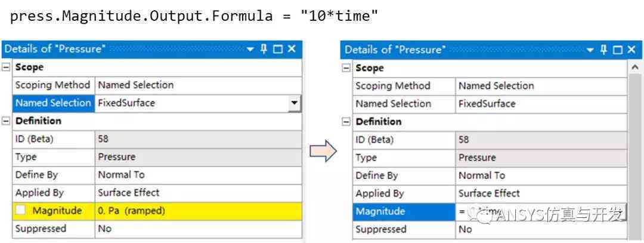The height and width of the screenshot is (243, 644).
Task: Open the FixedSurface Named Selection dropdown
Action: (x=293, y=103)
